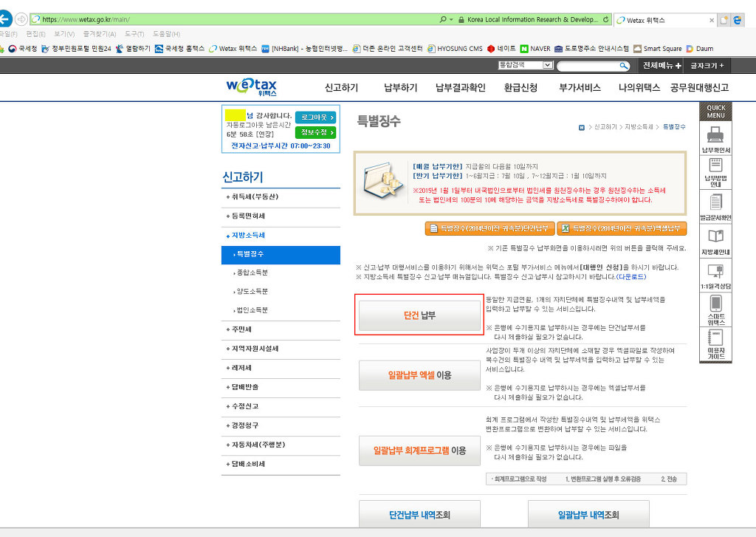The width and height of the screenshot is (756, 537).
Task: Expand 수정신고 in sidebar
Action: (242, 407)
